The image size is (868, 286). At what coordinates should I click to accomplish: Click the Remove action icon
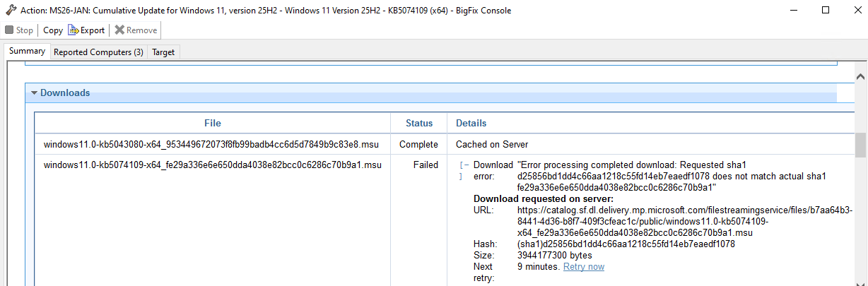119,30
